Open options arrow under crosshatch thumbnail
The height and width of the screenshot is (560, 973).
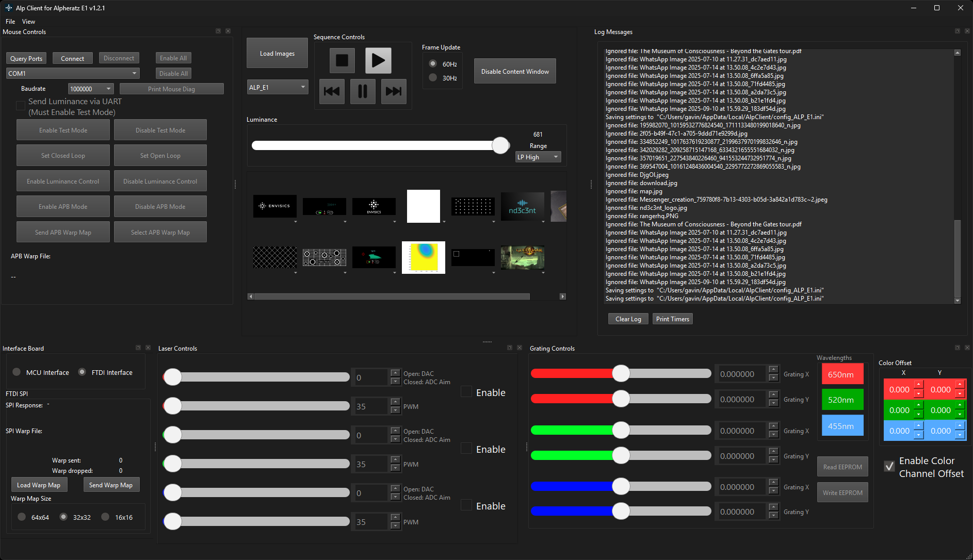point(296,273)
